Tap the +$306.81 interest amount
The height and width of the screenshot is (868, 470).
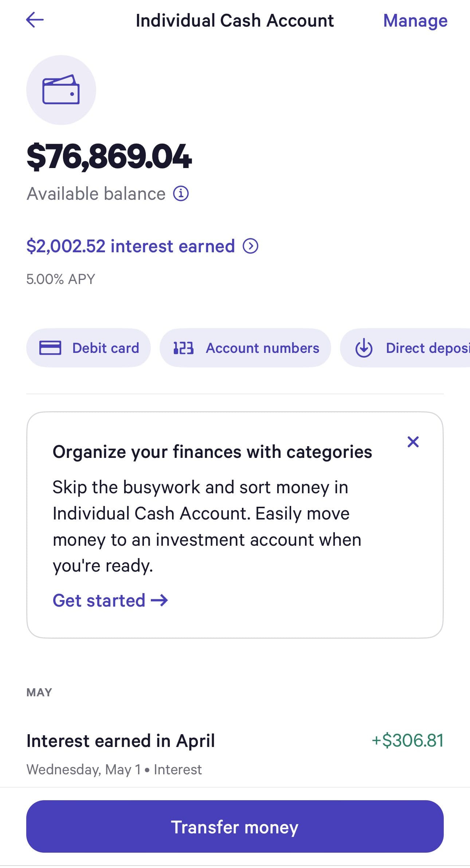tap(407, 740)
